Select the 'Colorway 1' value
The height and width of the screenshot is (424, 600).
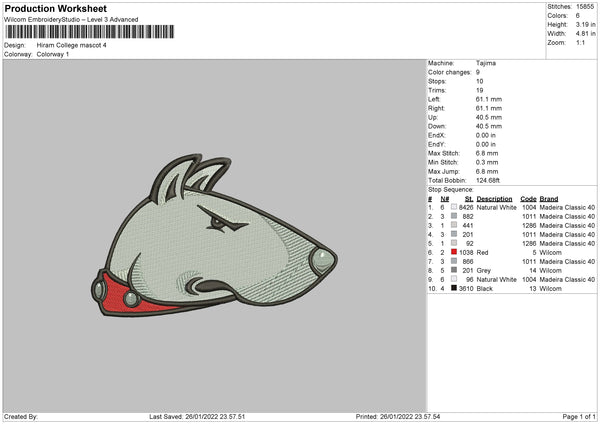[x=53, y=54]
